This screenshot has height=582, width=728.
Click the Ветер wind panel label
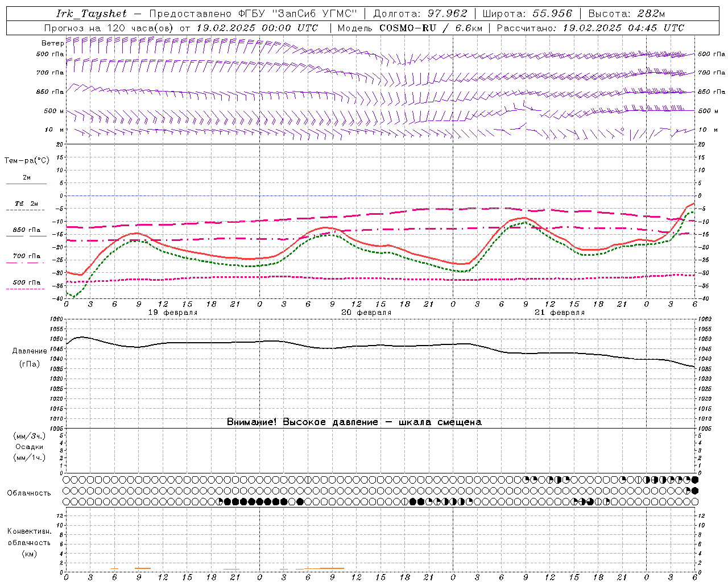tap(52, 43)
